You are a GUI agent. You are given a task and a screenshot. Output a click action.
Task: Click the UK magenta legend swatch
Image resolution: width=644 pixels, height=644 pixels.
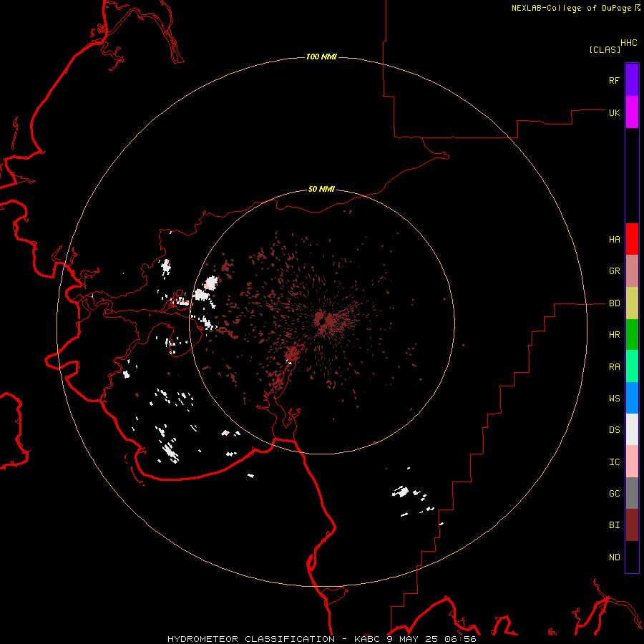tap(632, 112)
